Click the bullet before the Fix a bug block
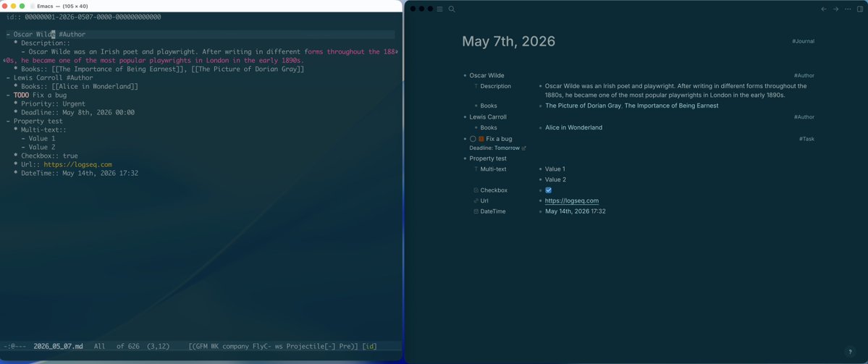 [465, 139]
